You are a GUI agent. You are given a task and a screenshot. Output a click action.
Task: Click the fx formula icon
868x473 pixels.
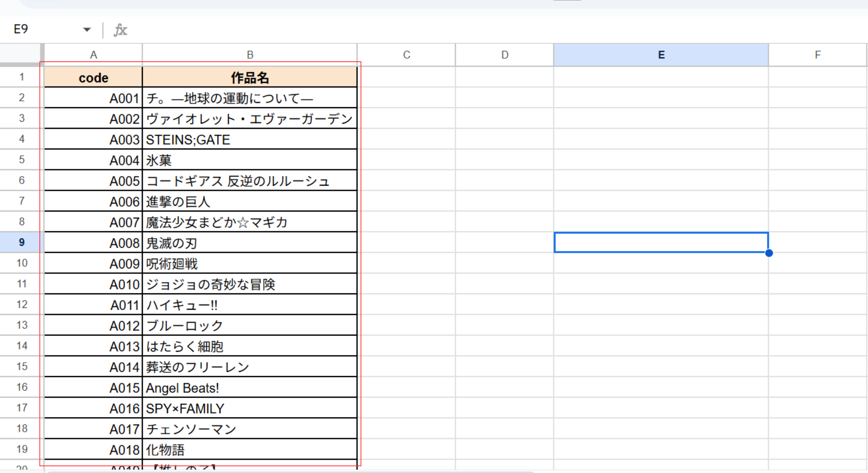click(x=120, y=30)
